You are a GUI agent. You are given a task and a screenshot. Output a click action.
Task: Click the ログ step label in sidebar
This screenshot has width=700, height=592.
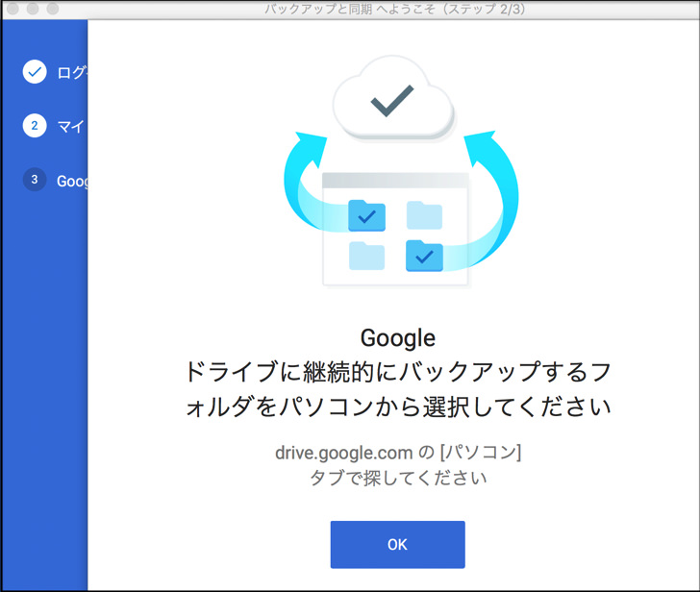click(72, 72)
